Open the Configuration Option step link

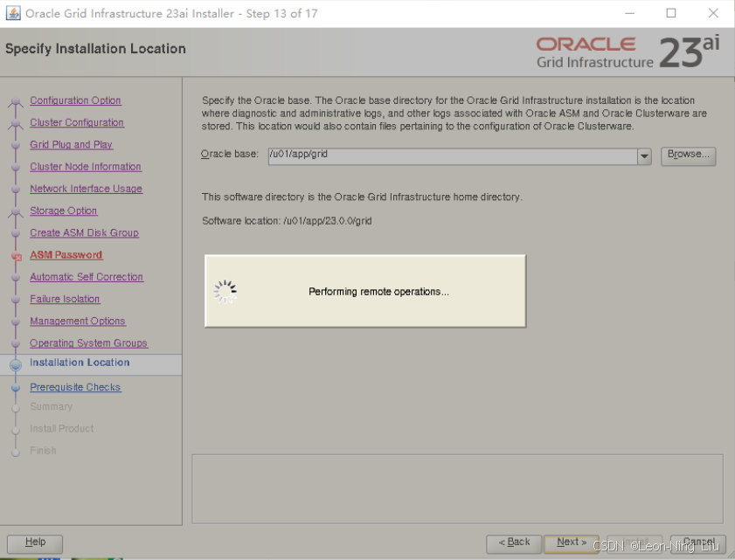click(75, 100)
